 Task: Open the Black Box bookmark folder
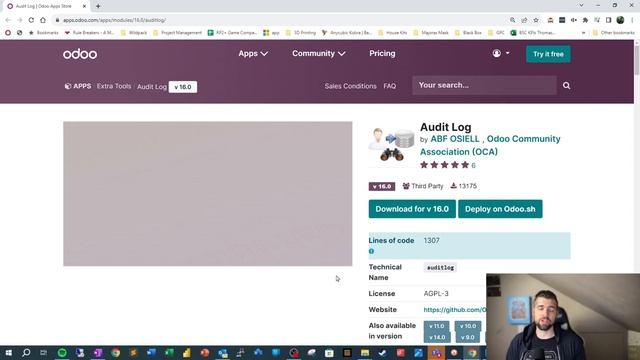(x=469, y=33)
